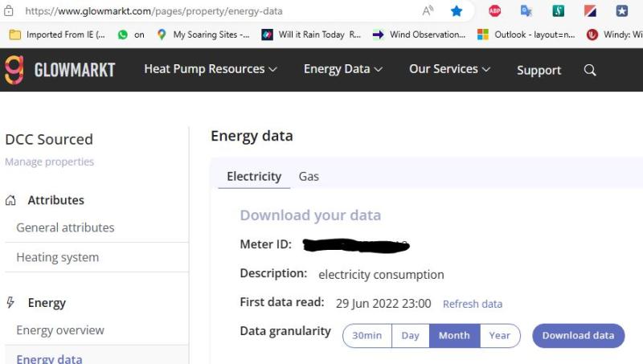This screenshot has width=643, height=364.
Task: Expand the Heat Pump Resources menu
Action: (x=211, y=69)
